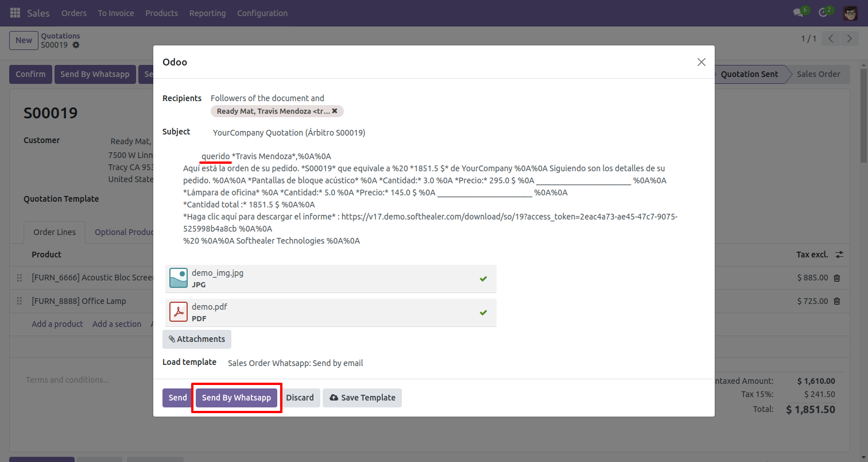Viewport: 868px width, 462px height.
Task: Click the [FURN_8888] Office Lamp row
Action: click(79, 301)
